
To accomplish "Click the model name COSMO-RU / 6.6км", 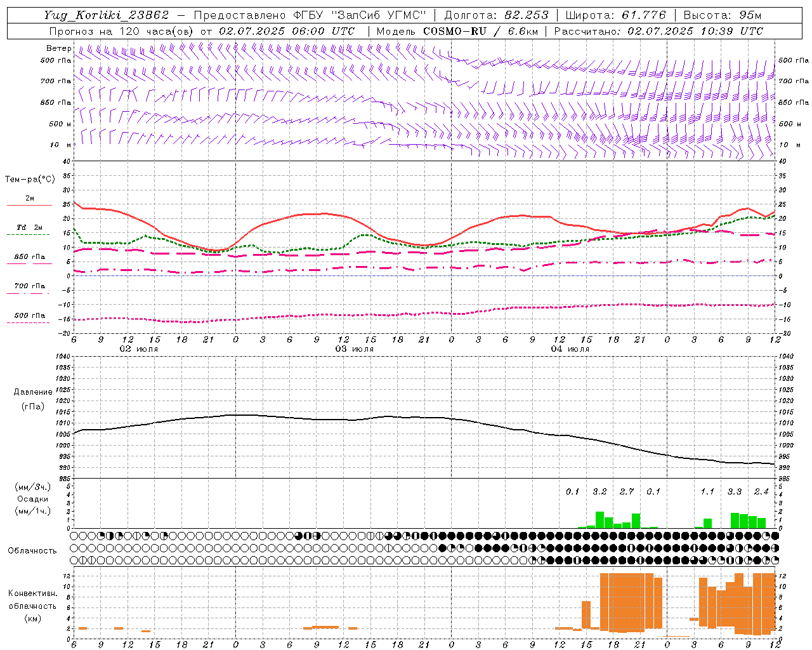I will click(480, 31).
